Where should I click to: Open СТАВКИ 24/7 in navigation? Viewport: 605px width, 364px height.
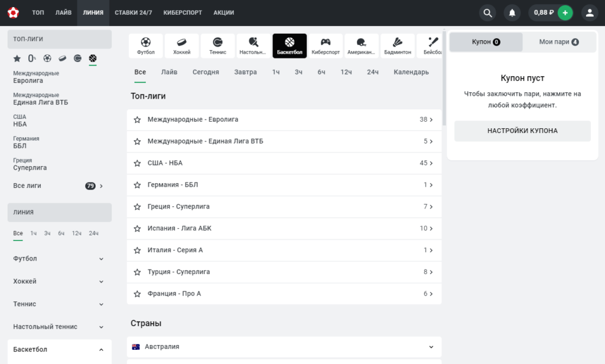(x=133, y=13)
